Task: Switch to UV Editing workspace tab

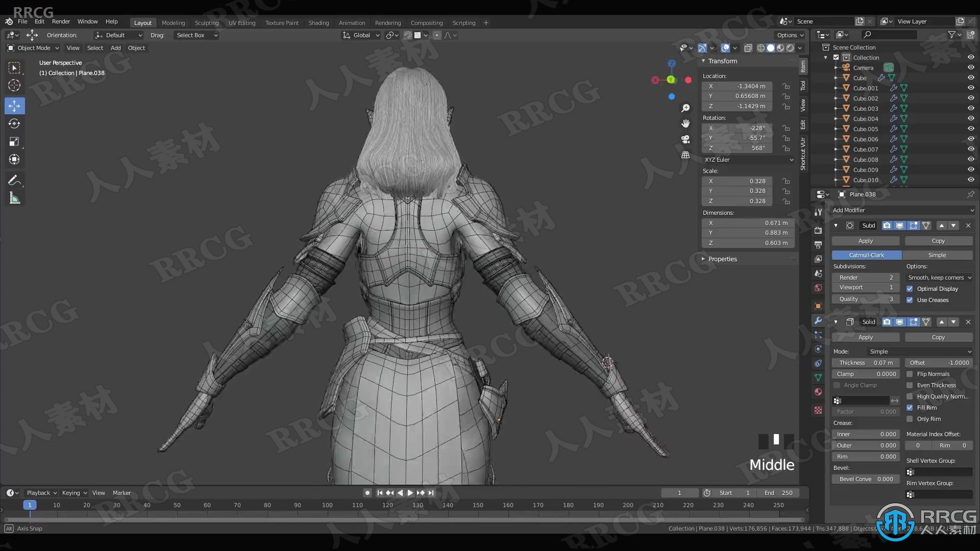Action: point(242,23)
